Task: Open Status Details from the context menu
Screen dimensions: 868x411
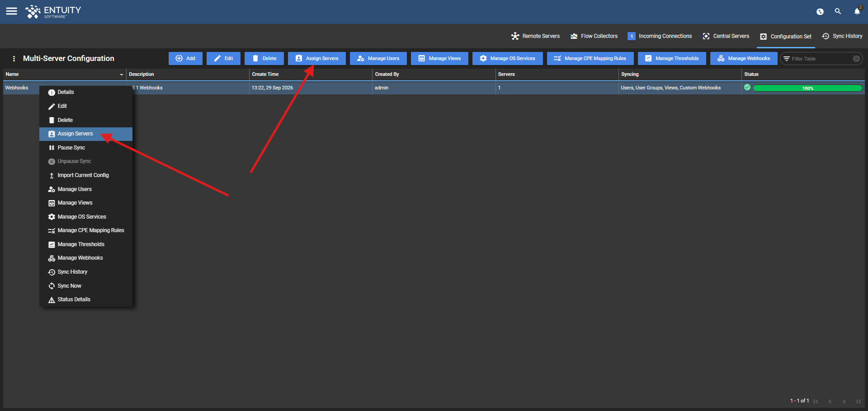Action: [x=86, y=299]
